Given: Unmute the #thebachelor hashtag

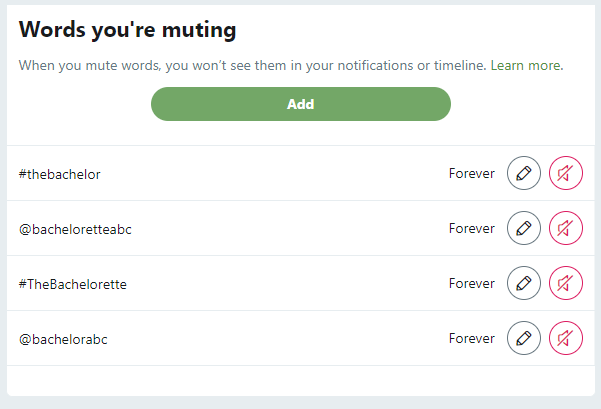Looking at the screenshot, I should 566,173.
